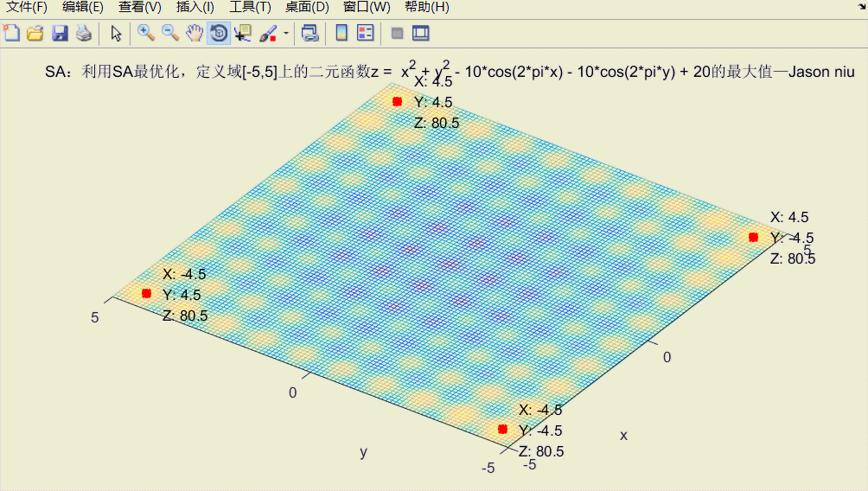Click the dock figure arrow at top right
The height and width of the screenshot is (491, 868).
(862, 6)
